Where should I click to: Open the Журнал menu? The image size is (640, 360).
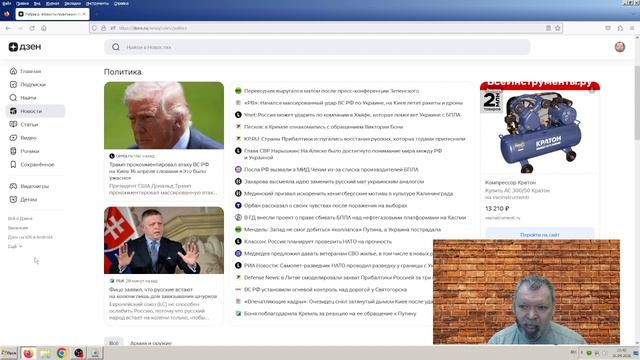(x=52, y=3)
